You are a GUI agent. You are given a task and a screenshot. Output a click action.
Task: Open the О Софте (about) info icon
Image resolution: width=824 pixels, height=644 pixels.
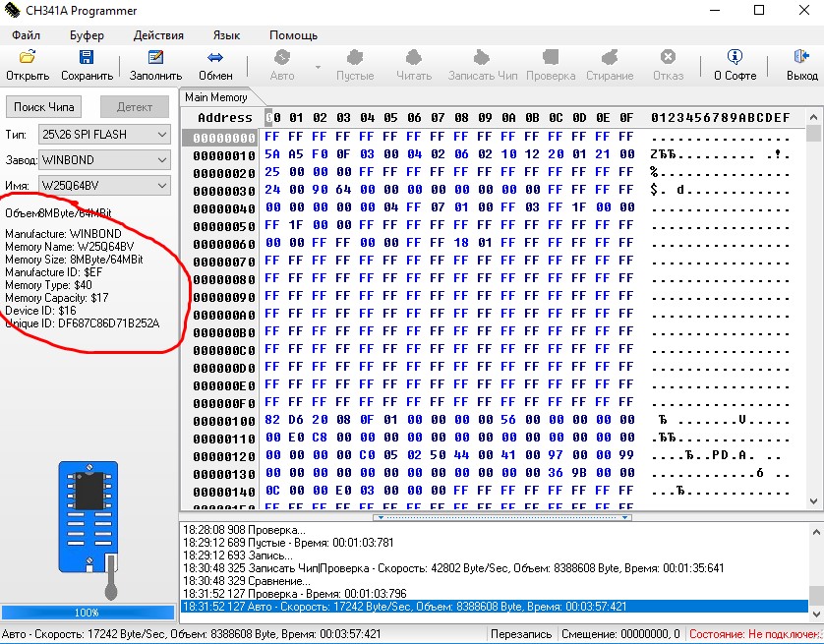pyautogui.click(x=735, y=57)
